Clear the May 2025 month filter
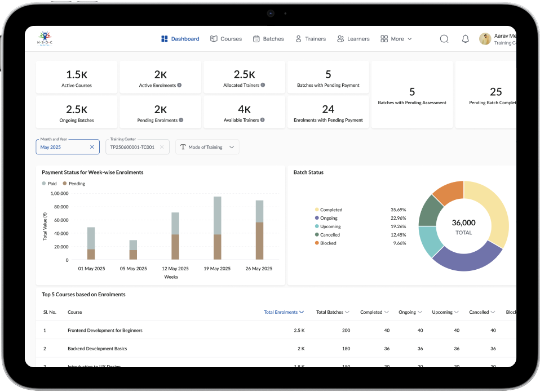The image size is (540, 392). (92, 147)
